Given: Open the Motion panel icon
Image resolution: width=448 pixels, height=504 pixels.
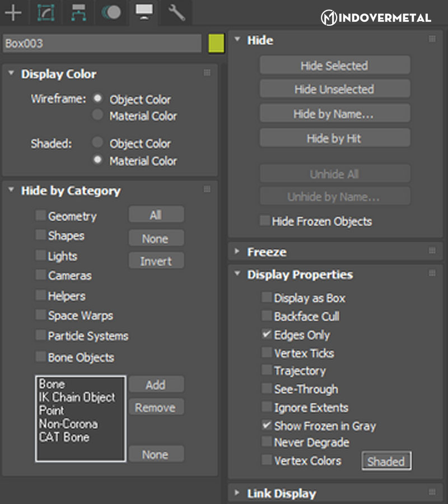Looking at the screenshot, I should [x=111, y=12].
